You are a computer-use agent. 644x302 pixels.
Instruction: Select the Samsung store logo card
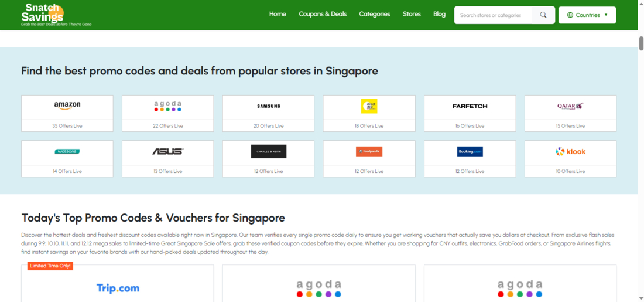[268, 106]
